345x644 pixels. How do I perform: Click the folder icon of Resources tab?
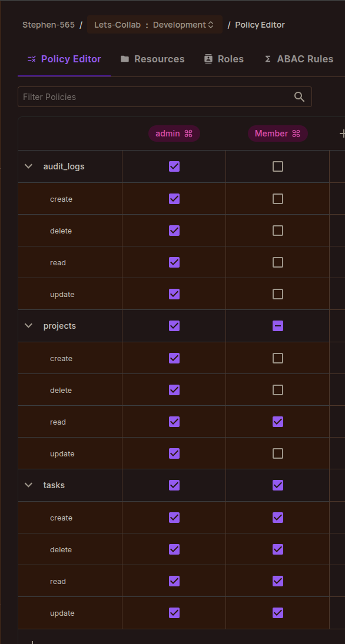(x=125, y=59)
